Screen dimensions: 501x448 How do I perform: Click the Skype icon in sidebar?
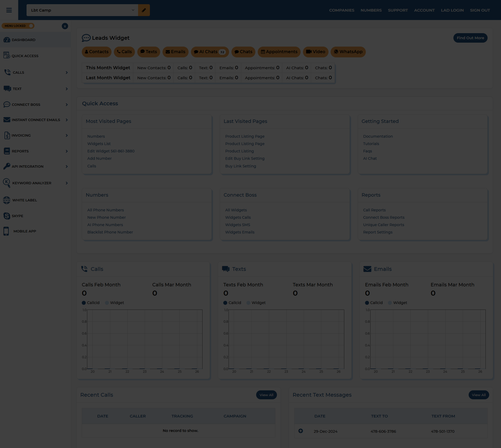(7, 216)
